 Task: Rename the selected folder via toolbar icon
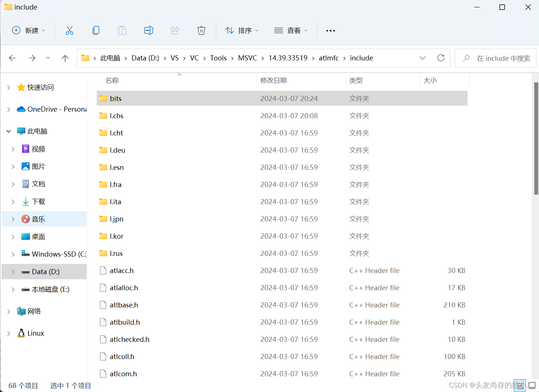pos(148,30)
